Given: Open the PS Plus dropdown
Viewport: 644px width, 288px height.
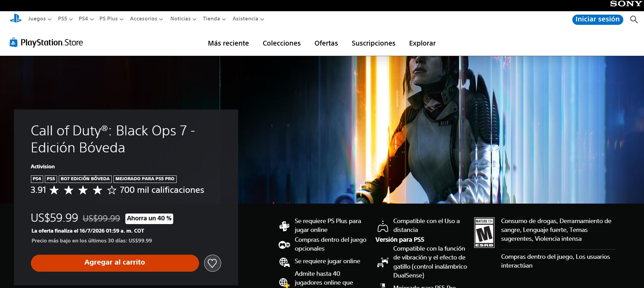Looking at the screenshot, I should [111, 19].
